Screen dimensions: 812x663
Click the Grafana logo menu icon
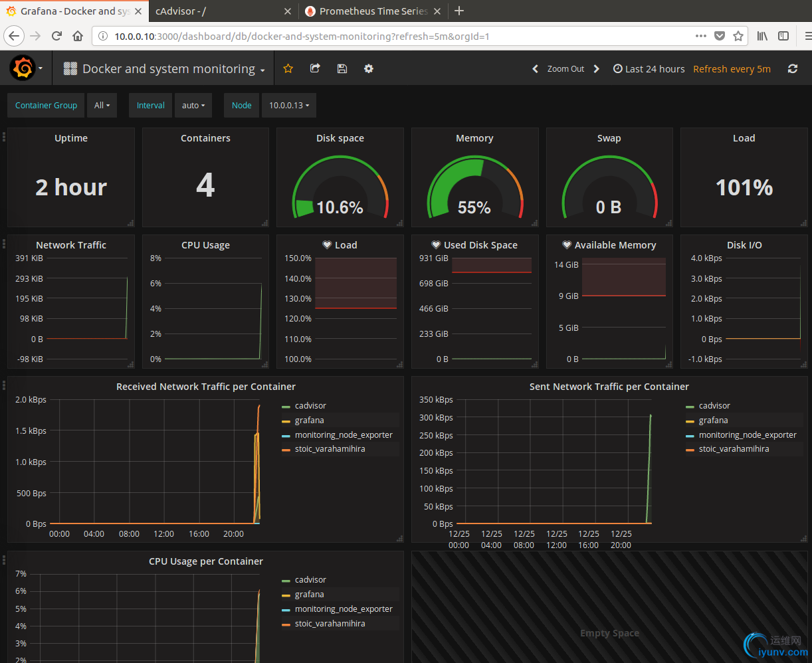tap(23, 68)
